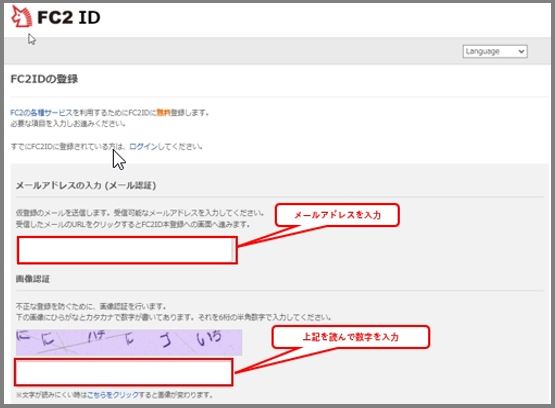Viewport: 555px width, 408px height.
Task: Click the arrow on the Language selector
Action: pos(521,51)
